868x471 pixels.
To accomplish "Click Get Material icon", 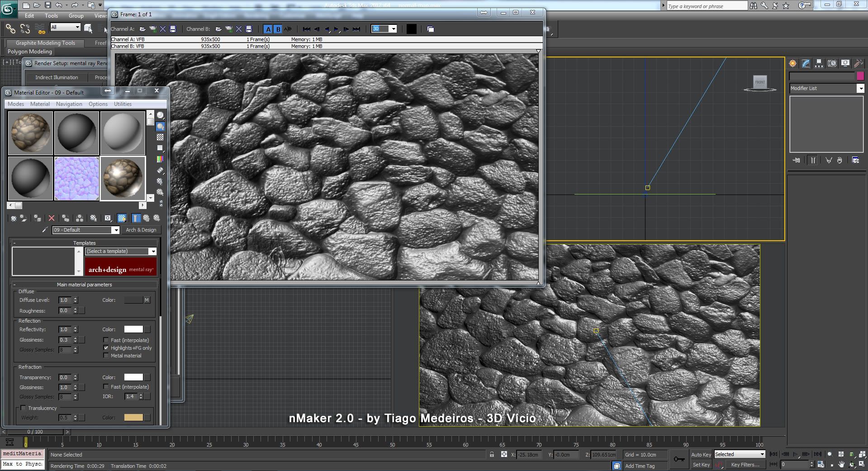I will pyautogui.click(x=14, y=218).
